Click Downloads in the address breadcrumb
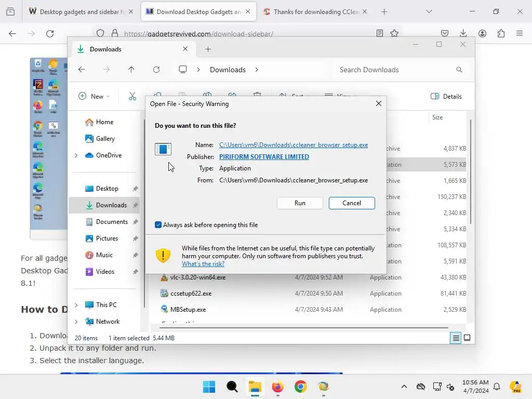 click(x=228, y=70)
